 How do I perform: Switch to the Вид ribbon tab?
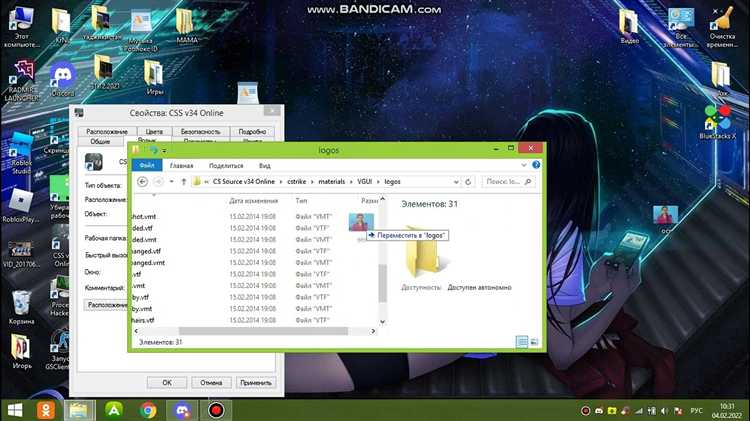coord(265,165)
